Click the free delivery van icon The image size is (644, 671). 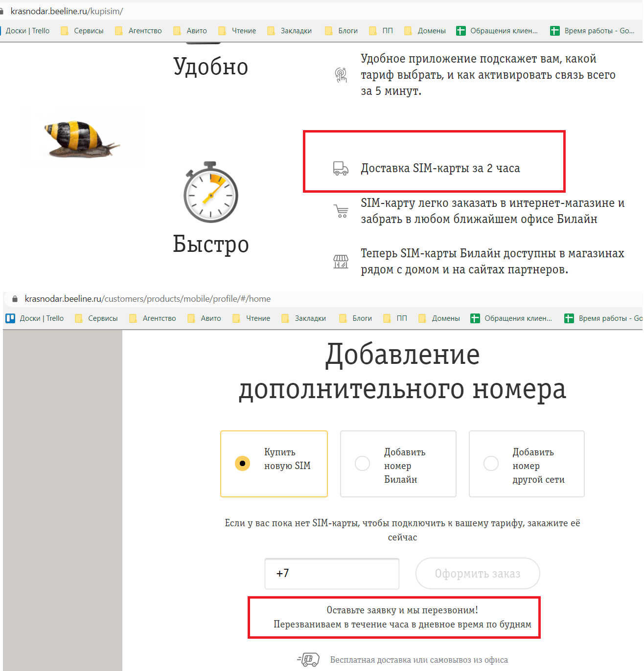click(x=308, y=660)
